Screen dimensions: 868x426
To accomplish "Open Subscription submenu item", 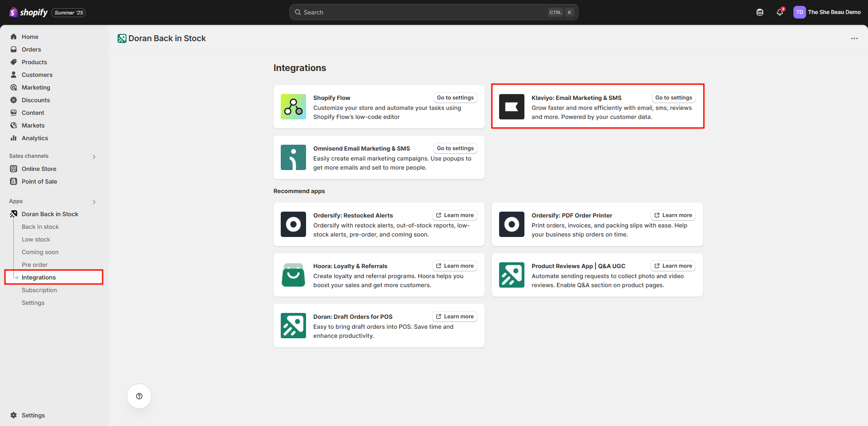I will (x=39, y=290).
